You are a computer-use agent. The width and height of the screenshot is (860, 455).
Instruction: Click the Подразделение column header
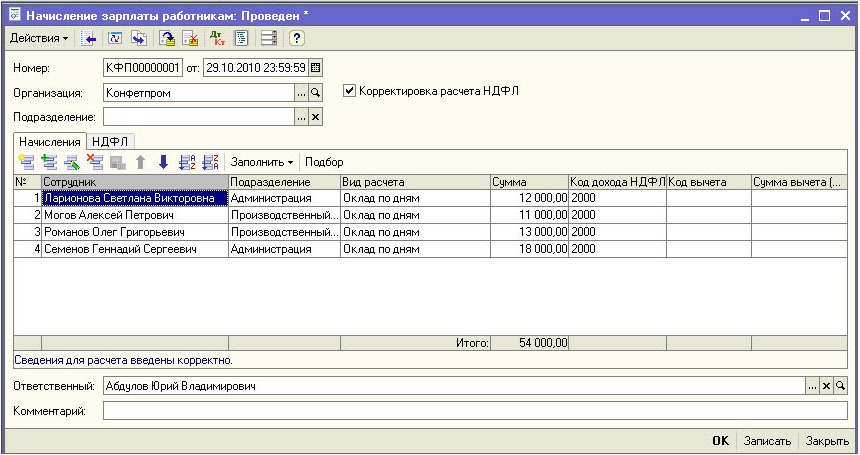284,182
